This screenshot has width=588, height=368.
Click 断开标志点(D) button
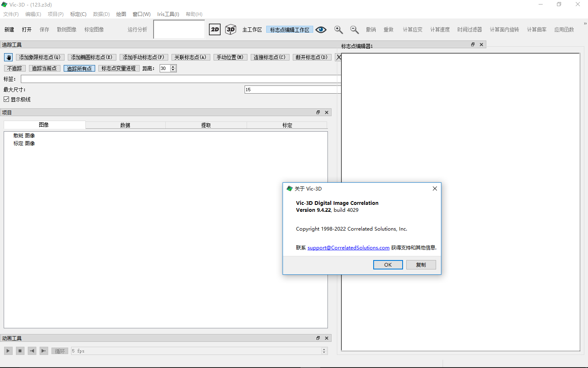click(312, 57)
